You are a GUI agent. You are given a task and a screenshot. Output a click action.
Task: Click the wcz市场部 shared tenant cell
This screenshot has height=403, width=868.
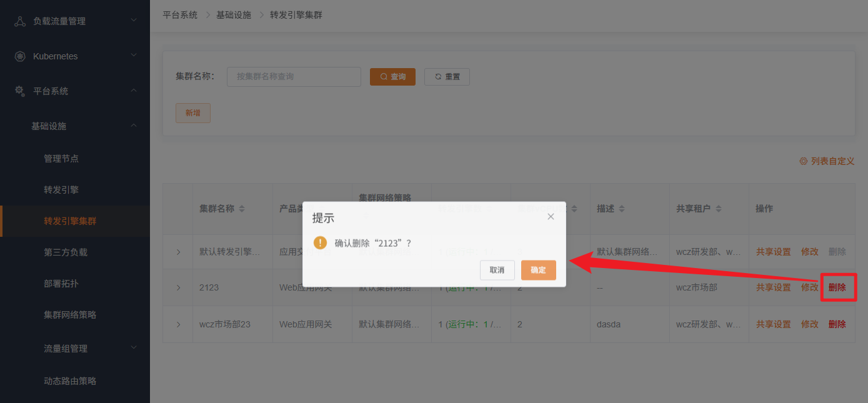697,288
